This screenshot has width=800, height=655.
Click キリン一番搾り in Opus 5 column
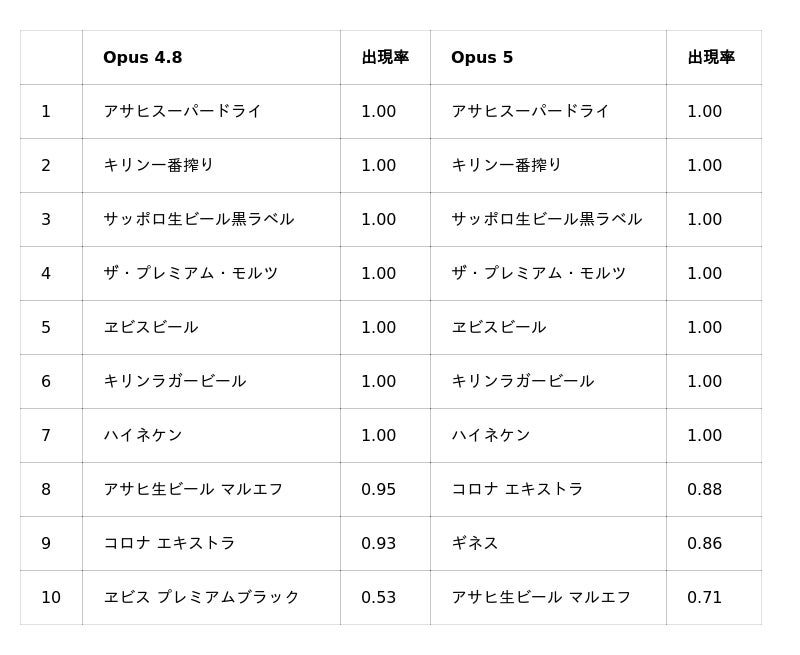click(x=506, y=165)
